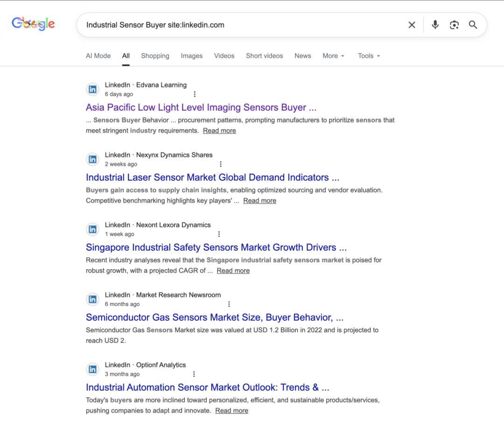Open Asia Pacific Low Light Imaging Sensors result

click(x=201, y=108)
